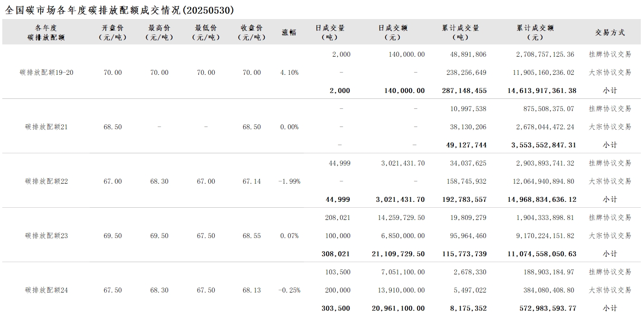The image size is (644, 317).
Task: Select the 累计成交量 column header
Action: pyautogui.click(x=461, y=32)
